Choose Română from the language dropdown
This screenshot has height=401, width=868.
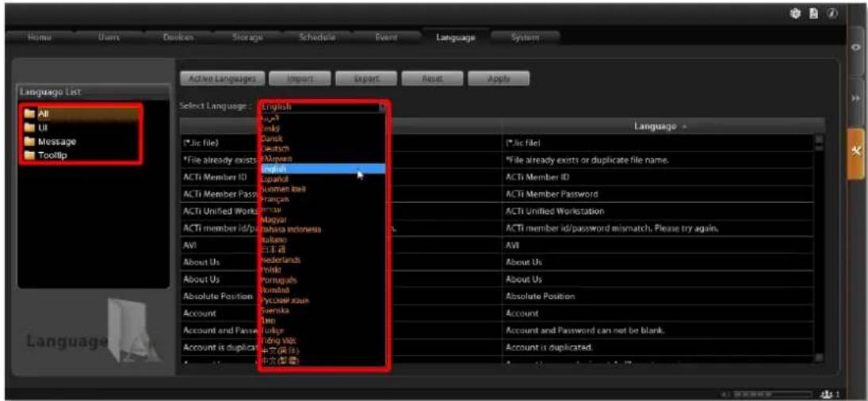coord(323,290)
